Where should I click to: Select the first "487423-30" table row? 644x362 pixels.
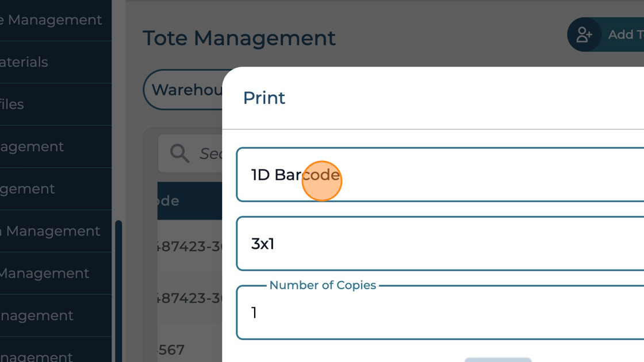click(190, 247)
